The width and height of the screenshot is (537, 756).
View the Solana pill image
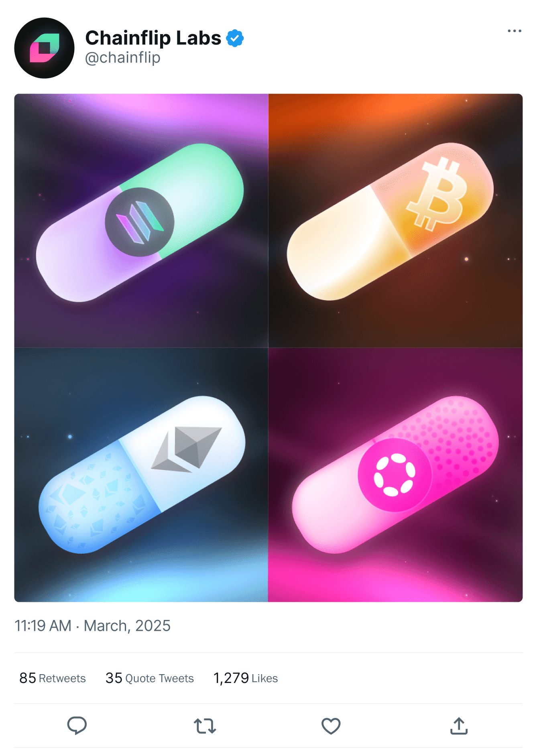[141, 221]
